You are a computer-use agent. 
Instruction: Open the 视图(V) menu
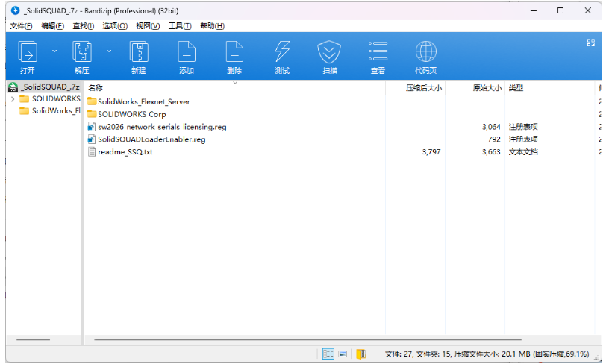pyautogui.click(x=148, y=26)
